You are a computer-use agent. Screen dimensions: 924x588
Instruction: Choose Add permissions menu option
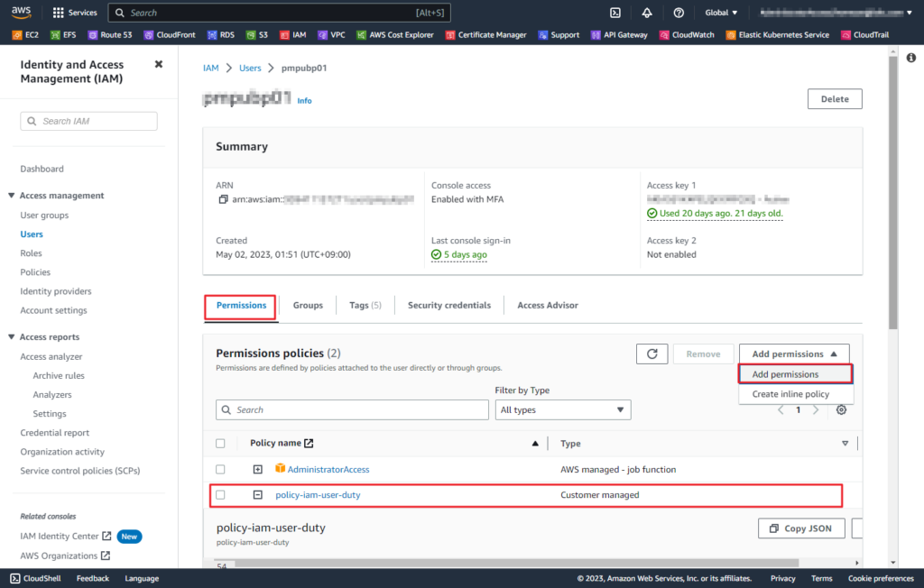[796, 374]
